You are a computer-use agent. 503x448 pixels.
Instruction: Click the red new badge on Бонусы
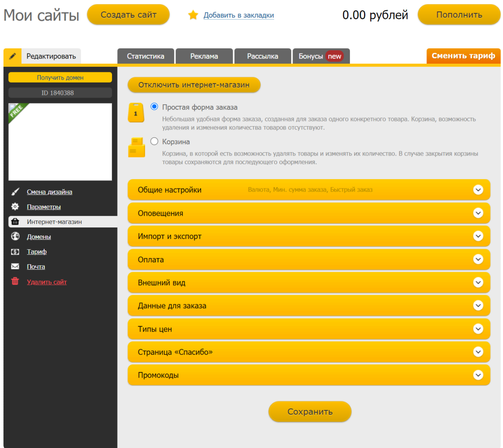pos(334,56)
